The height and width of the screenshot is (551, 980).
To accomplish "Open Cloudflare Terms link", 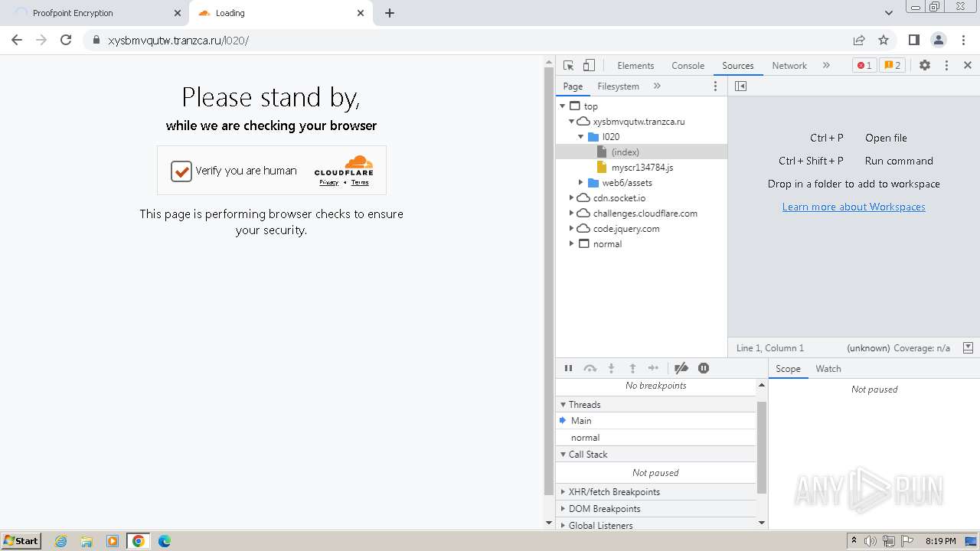I will [360, 183].
